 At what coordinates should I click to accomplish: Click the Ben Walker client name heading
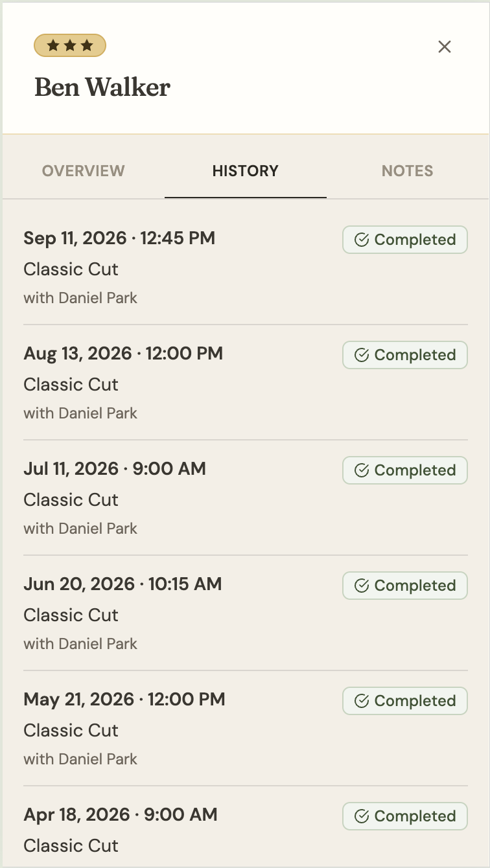[x=102, y=87]
